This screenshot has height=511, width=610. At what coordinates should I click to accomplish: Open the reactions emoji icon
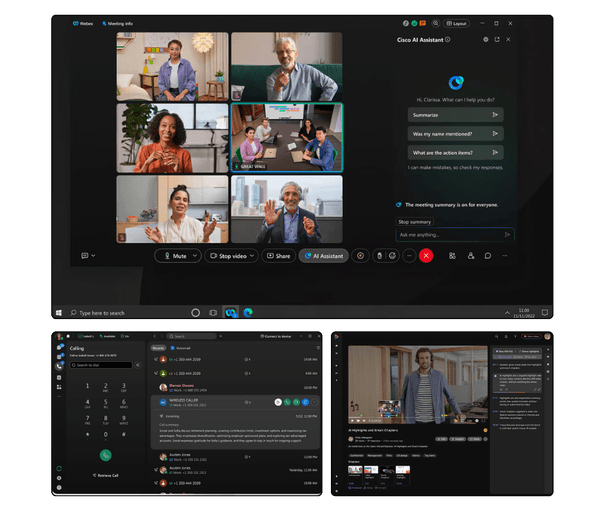click(393, 256)
